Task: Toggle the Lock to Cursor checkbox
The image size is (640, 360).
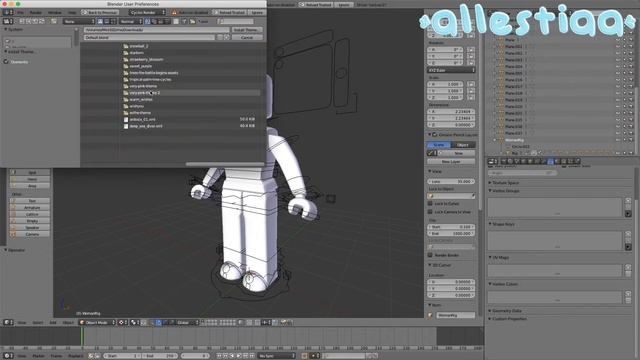Action: point(430,203)
